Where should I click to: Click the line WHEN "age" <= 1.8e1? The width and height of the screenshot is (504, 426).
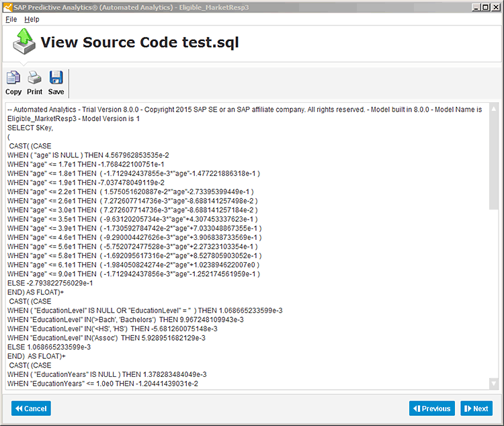coord(134,173)
